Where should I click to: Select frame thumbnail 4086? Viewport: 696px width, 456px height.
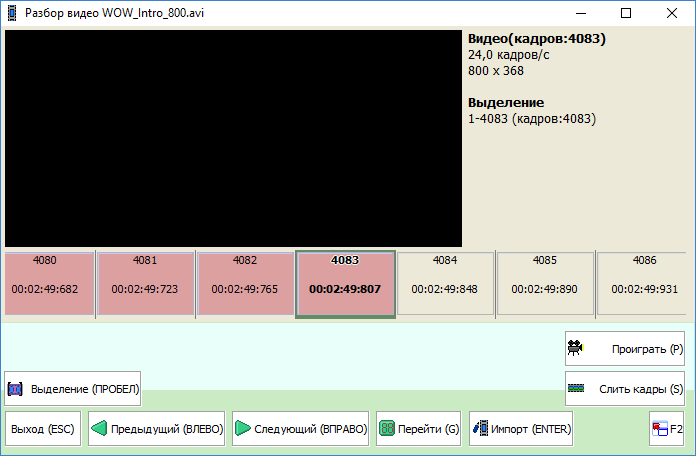click(642, 284)
